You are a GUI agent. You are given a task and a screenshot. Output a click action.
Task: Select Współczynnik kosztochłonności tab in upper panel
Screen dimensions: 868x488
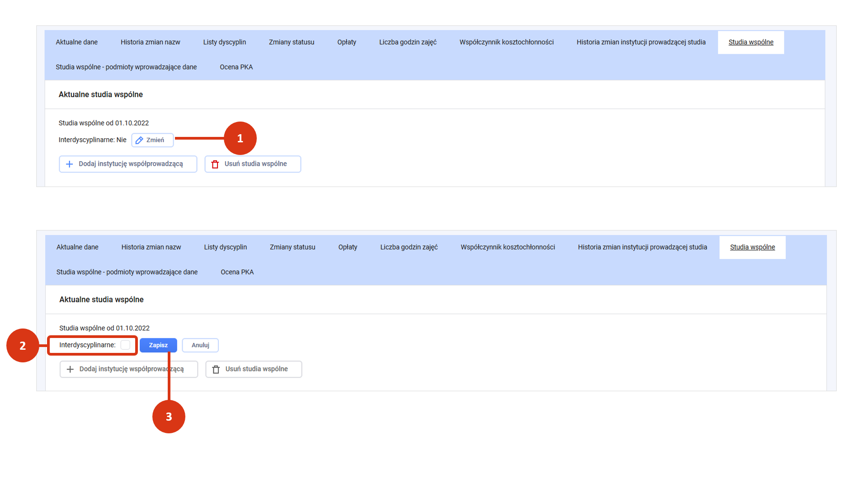click(506, 42)
